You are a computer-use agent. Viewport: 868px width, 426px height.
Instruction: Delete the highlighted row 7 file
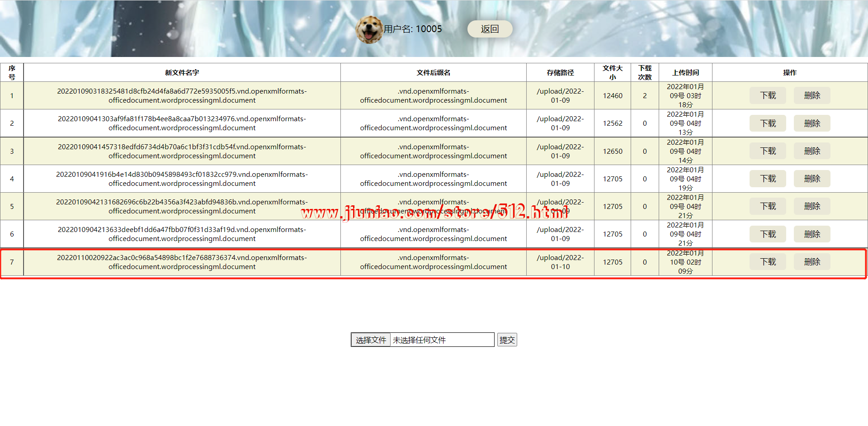pyautogui.click(x=811, y=262)
